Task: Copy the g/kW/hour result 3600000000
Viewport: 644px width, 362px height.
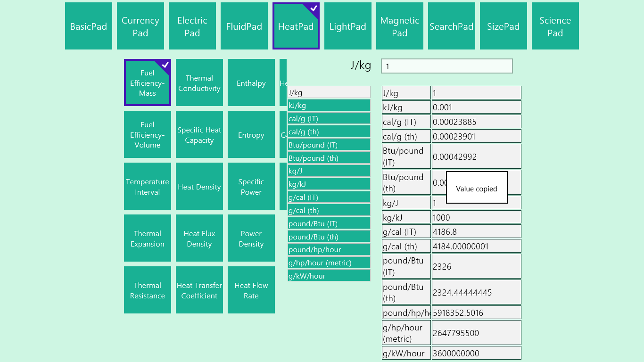Action: [476, 353]
